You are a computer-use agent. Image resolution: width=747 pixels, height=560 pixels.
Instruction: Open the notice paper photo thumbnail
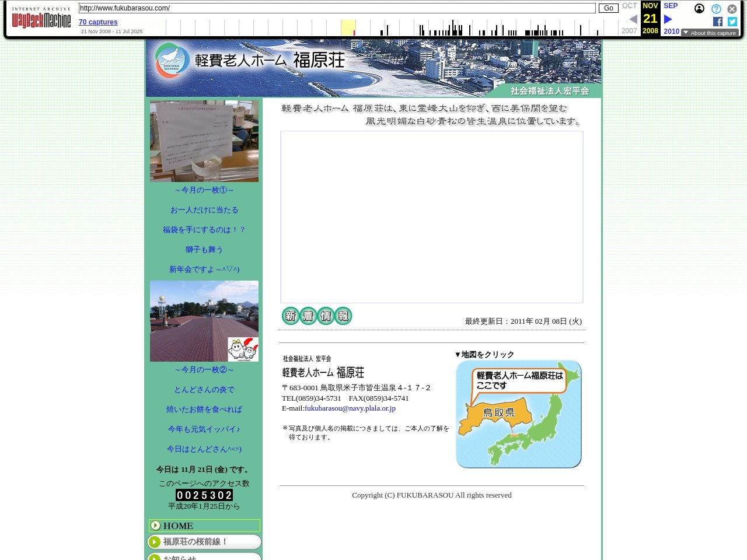tap(204, 141)
